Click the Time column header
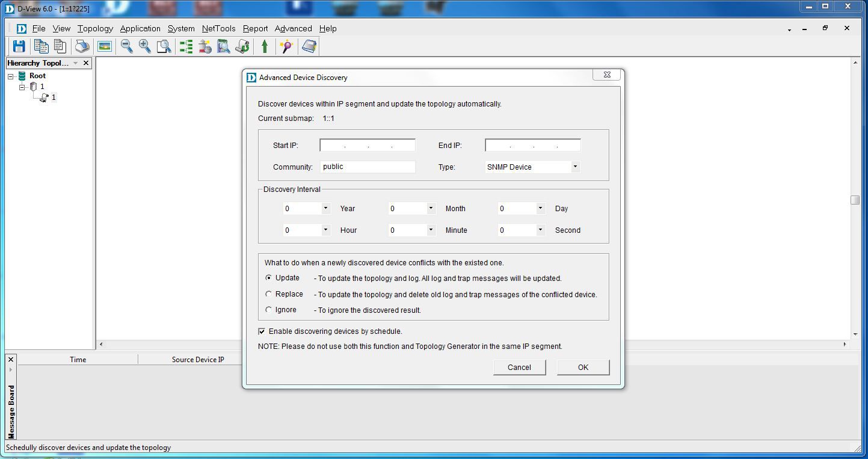 coord(78,360)
